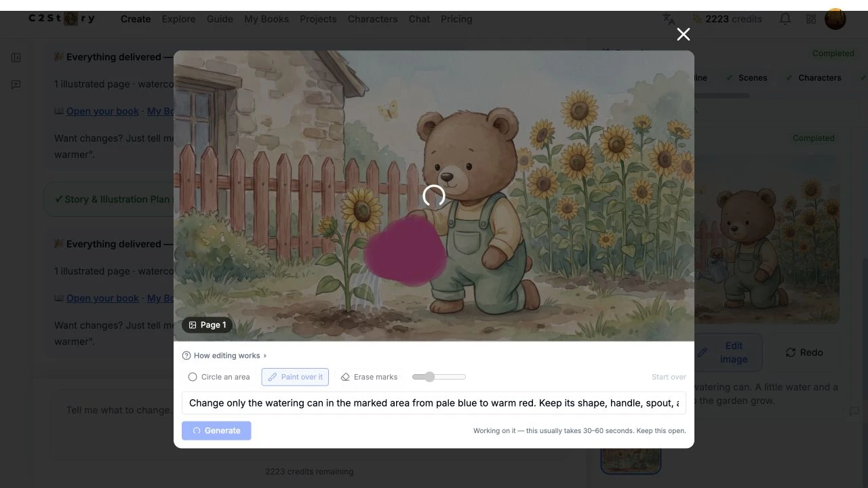Click the bear illustration thumbnail in right panel

(x=767, y=239)
